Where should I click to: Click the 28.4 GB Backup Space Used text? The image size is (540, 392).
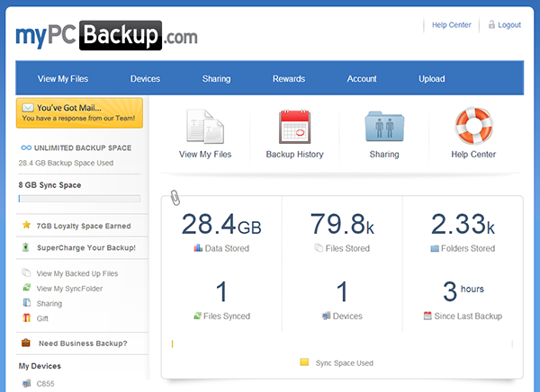click(66, 163)
